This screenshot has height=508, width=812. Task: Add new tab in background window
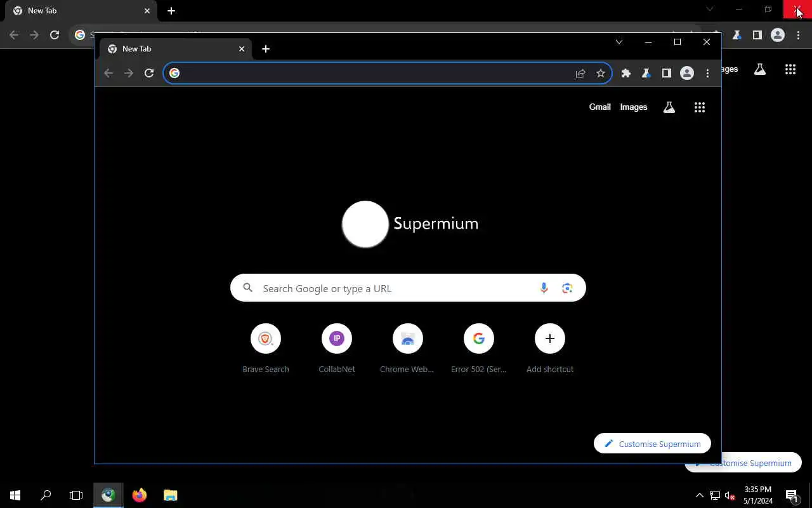click(x=171, y=11)
